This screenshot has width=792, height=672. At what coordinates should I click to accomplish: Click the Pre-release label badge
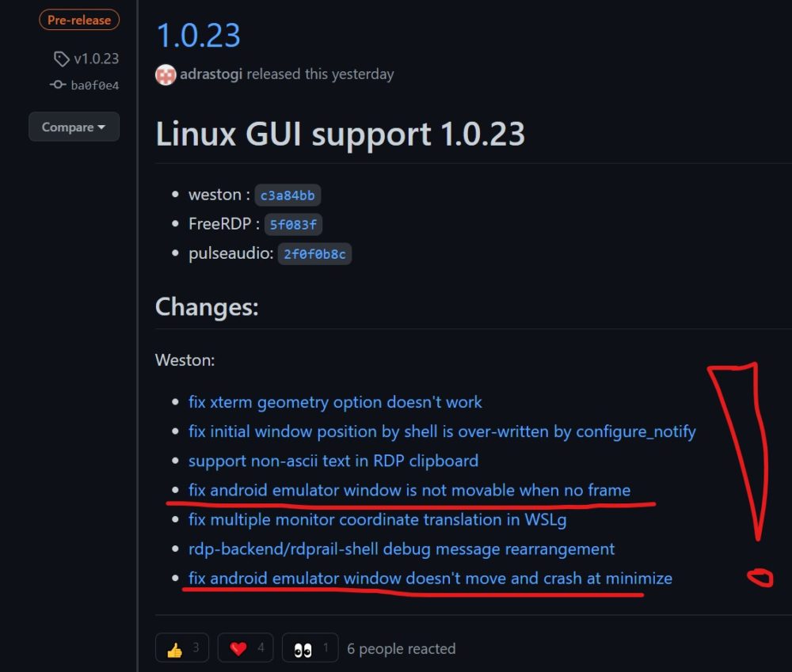pyautogui.click(x=79, y=21)
